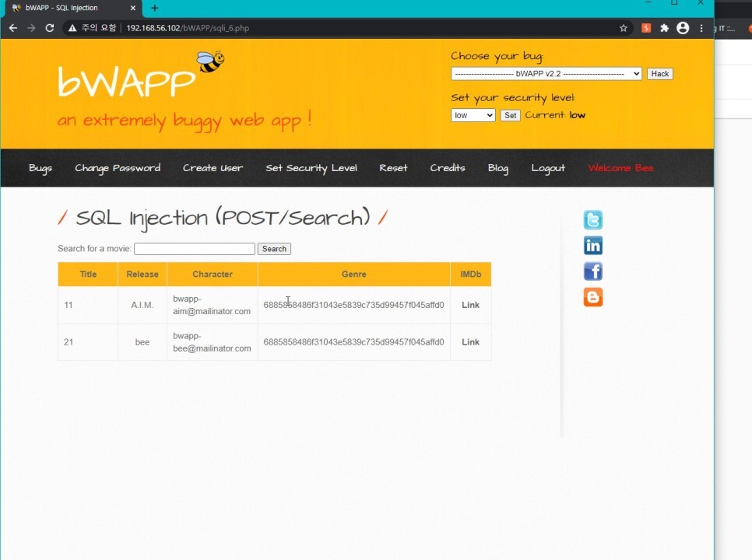Open the Blogger social icon
Viewport: 752px width, 560px height.
pos(592,297)
